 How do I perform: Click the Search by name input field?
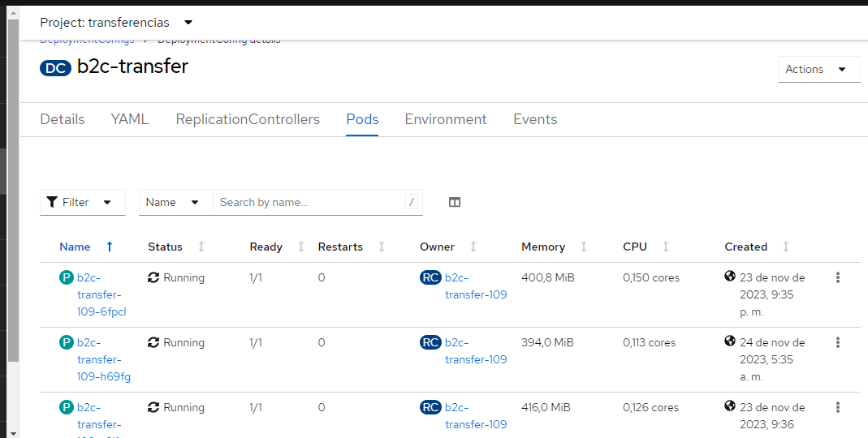(317, 203)
